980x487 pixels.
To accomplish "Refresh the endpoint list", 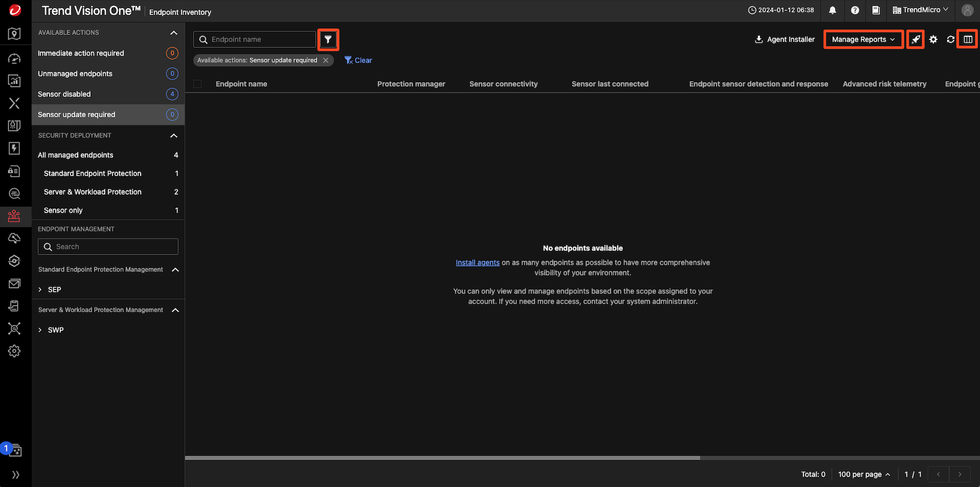I will [x=950, y=39].
